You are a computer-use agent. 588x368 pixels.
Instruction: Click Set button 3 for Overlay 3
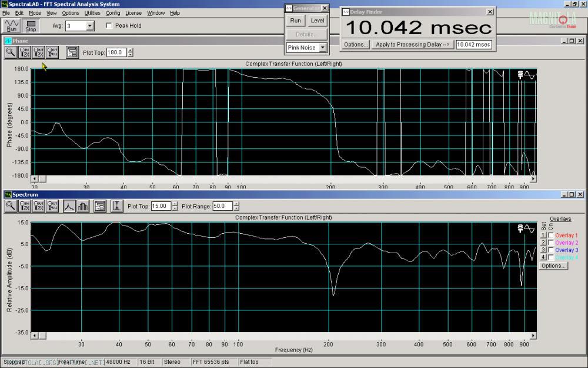tap(543, 250)
